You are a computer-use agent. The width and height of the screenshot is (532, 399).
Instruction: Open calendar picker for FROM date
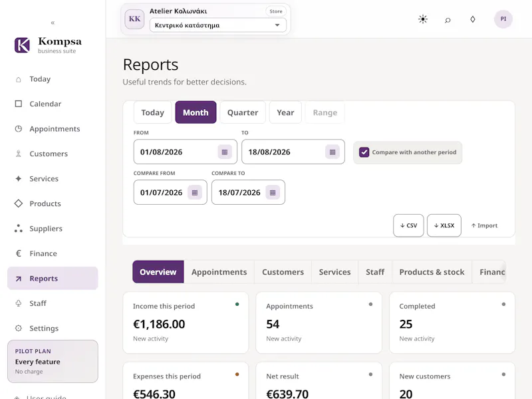point(225,152)
